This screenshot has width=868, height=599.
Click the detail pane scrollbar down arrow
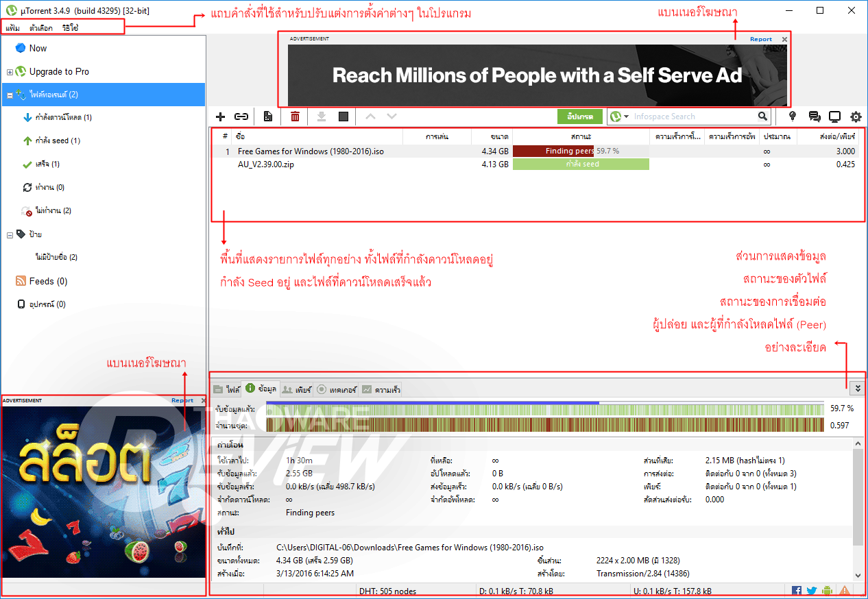(858, 575)
